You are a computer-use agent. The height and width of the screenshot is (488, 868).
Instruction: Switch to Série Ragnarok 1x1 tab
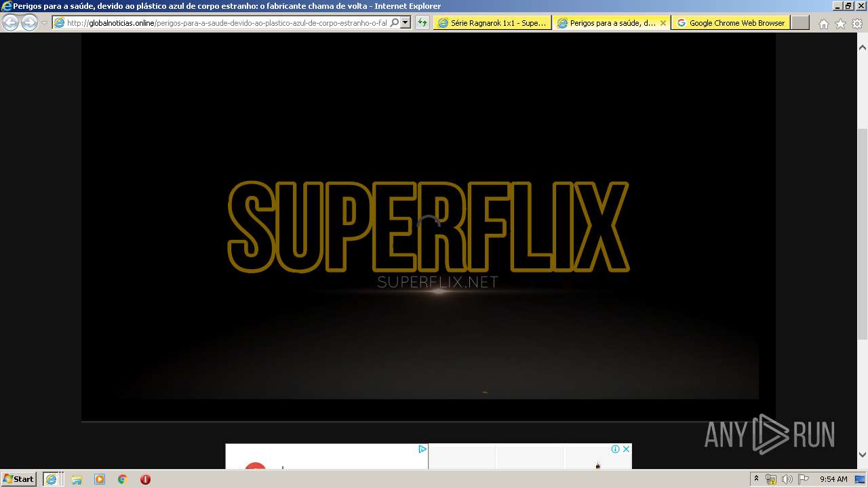tap(492, 22)
